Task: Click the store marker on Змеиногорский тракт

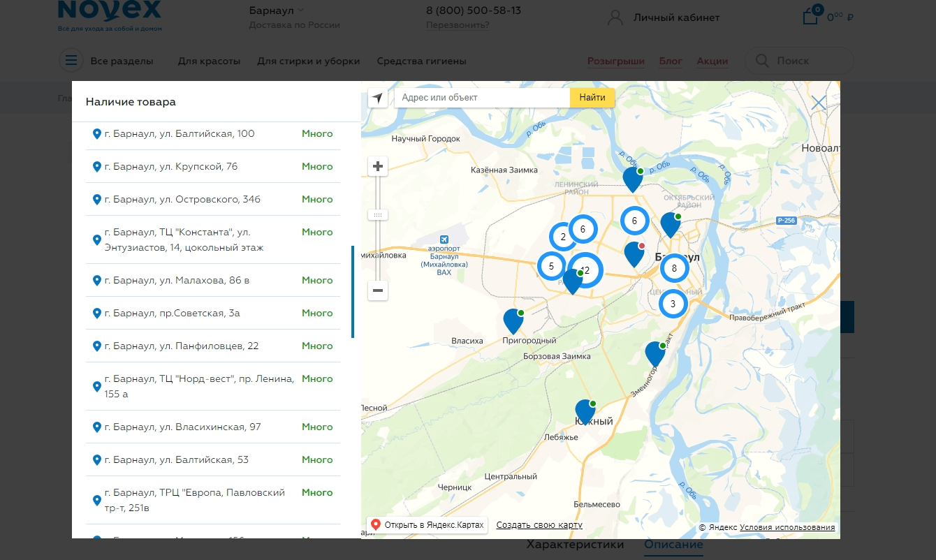Action: (x=655, y=354)
